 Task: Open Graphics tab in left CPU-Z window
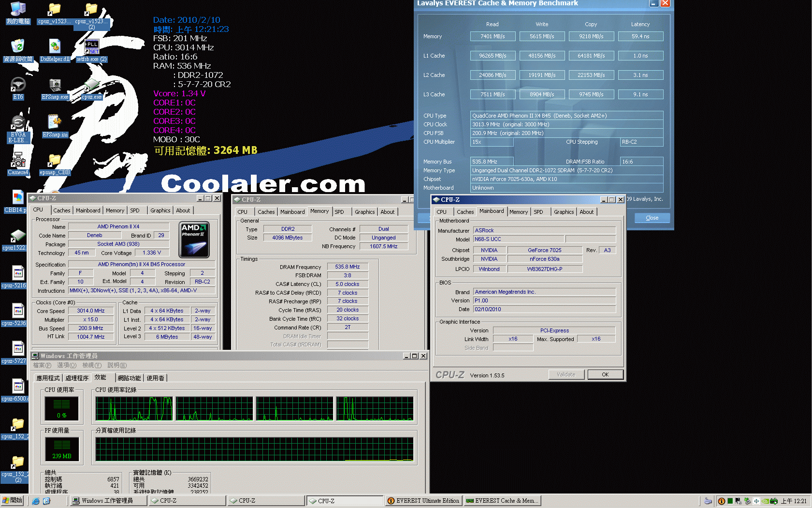coord(160,210)
